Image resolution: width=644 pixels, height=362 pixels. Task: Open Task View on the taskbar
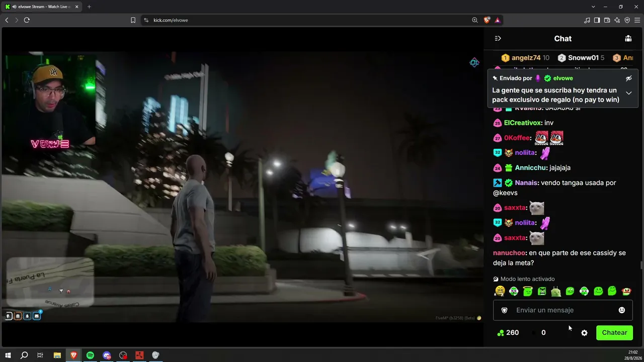[40, 355]
